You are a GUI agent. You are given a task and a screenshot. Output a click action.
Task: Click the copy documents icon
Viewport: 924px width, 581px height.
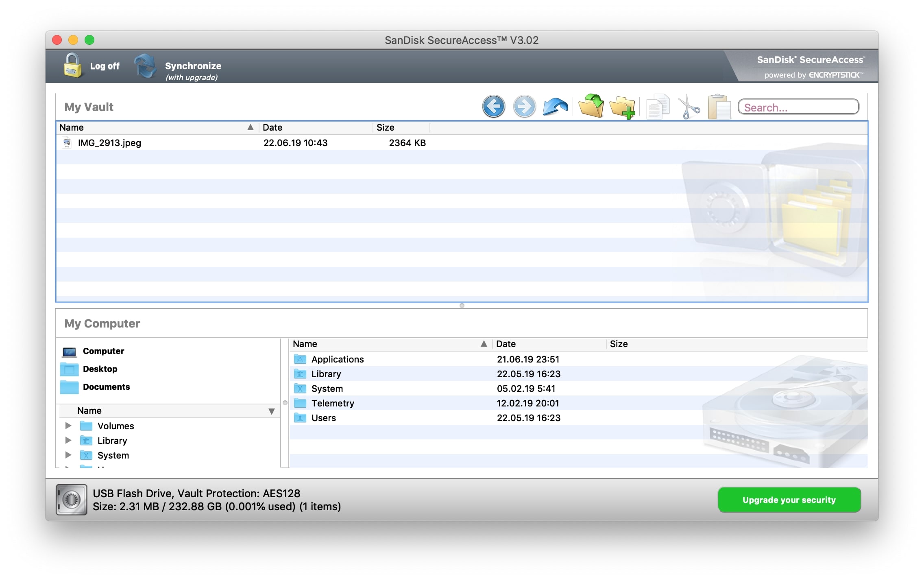[657, 107]
